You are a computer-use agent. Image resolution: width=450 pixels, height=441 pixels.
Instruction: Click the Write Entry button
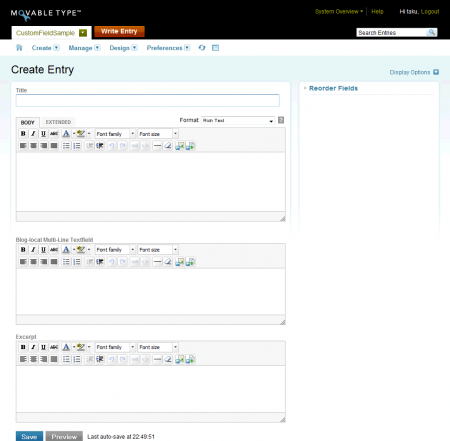click(119, 31)
